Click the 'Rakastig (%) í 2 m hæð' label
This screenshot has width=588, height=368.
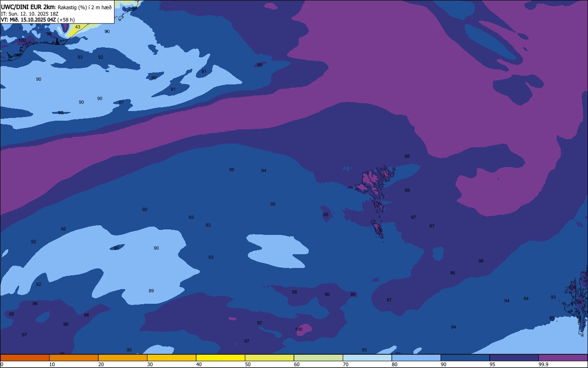[x=85, y=7]
